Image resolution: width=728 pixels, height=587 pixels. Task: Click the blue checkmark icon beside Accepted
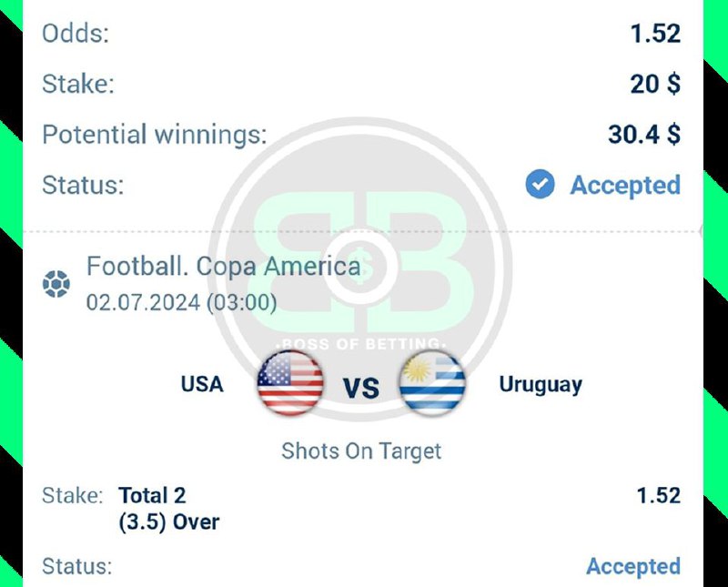tap(540, 185)
